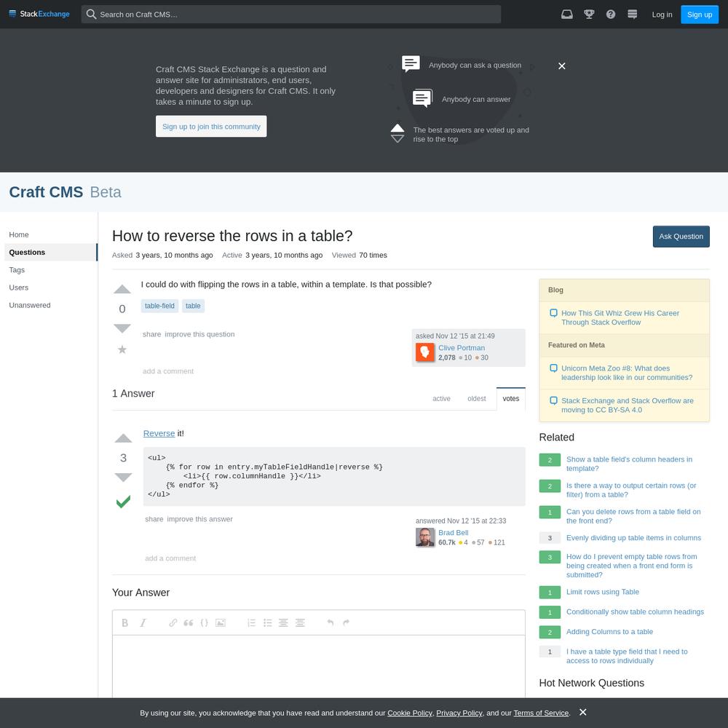This screenshot has height=728, width=728.
Task: Undo in the answer editor
Action: coord(330,622)
